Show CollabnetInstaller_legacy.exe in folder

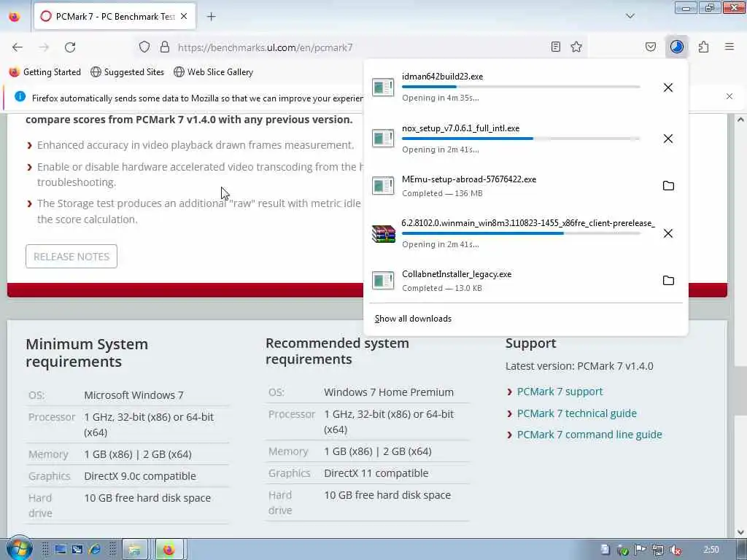(x=668, y=281)
